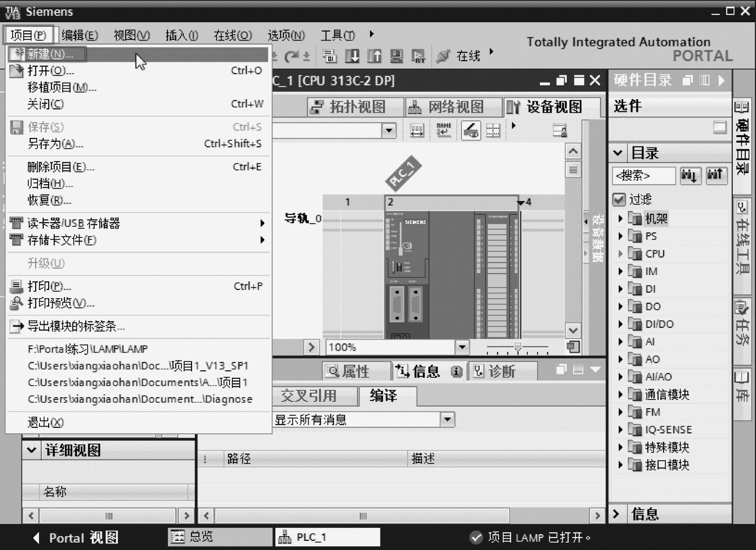Screen dimensions: 756x550
Task: Click the <搜索> catalog search field
Action: [644, 175]
